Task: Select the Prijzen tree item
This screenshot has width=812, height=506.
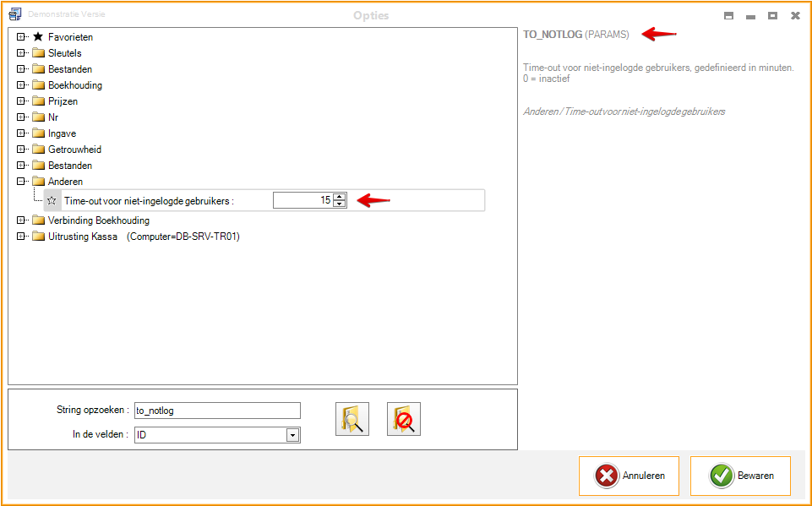Action: click(x=63, y=101)
